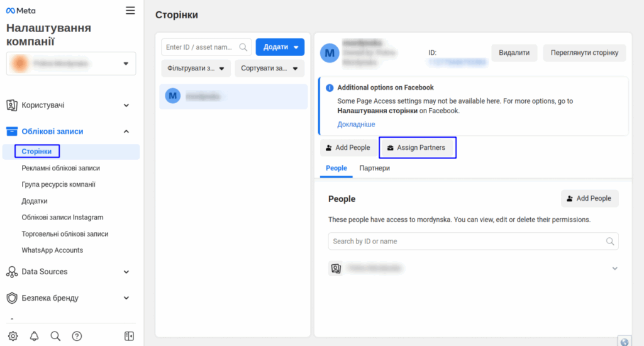Open the help question mark icon
The image size is (644, 346).
pos(77,336)
